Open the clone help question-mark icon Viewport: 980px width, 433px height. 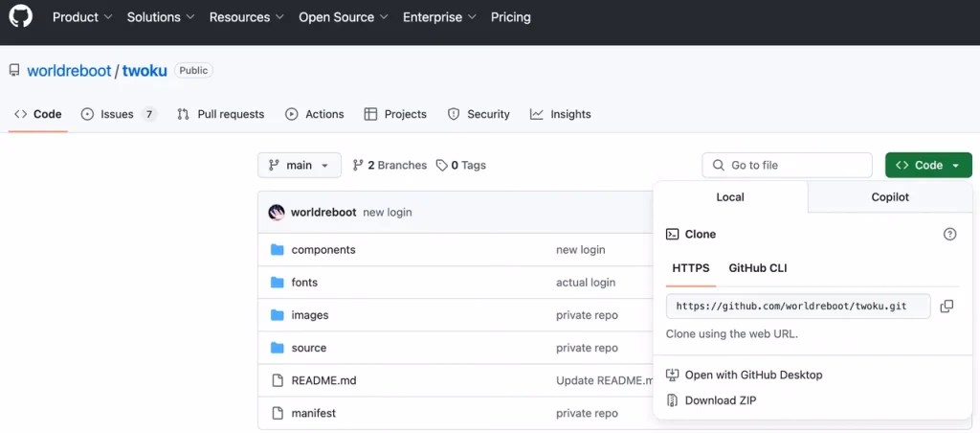tap(949, 234)
